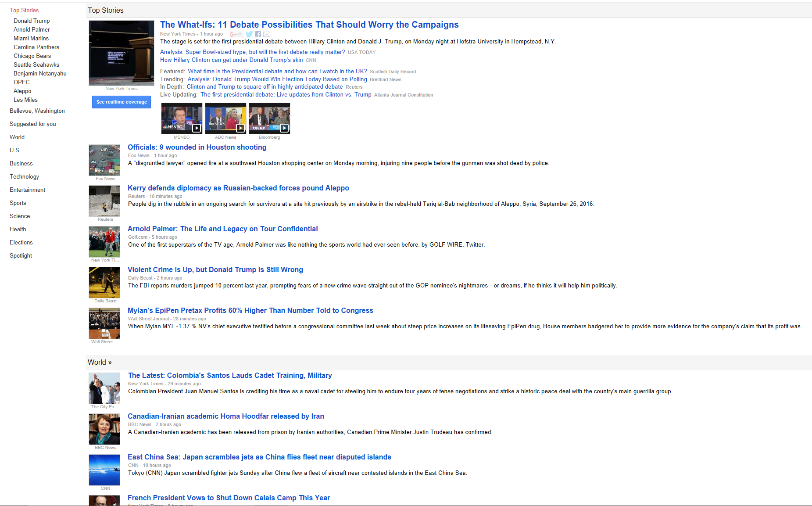Select Arnold Palmer topic in sidebar

[32, 29]
